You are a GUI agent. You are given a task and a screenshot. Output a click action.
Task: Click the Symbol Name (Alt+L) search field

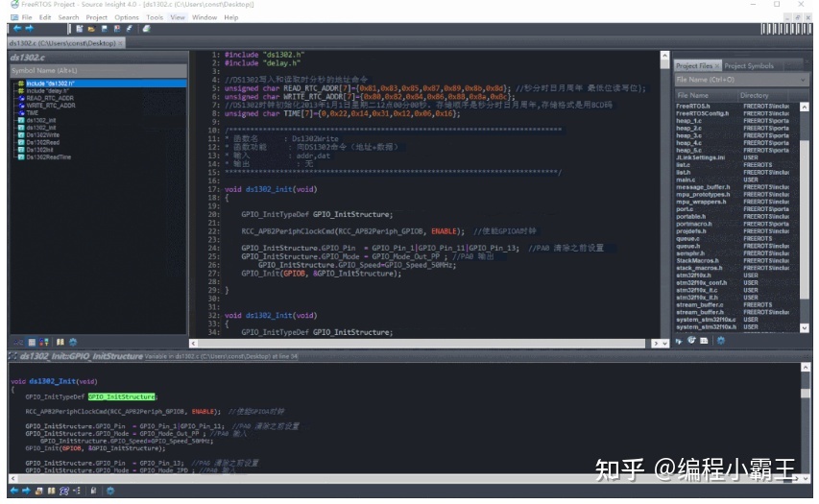98,70
